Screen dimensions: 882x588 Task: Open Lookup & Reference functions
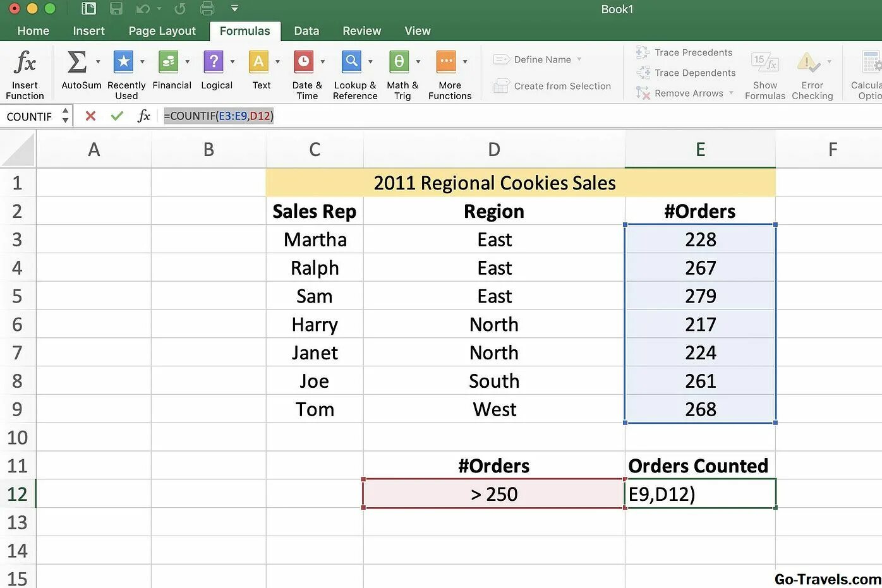tap(351, 62)
